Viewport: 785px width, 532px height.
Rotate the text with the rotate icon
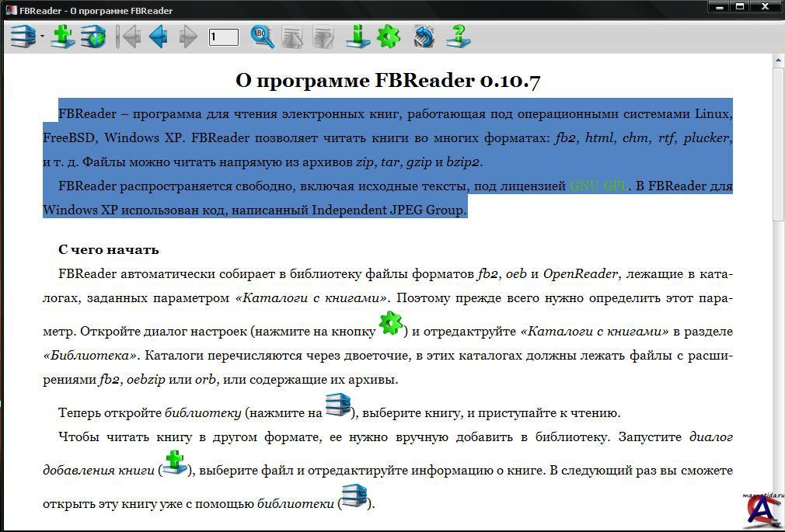pyautogui.click(x=424, y=37)
